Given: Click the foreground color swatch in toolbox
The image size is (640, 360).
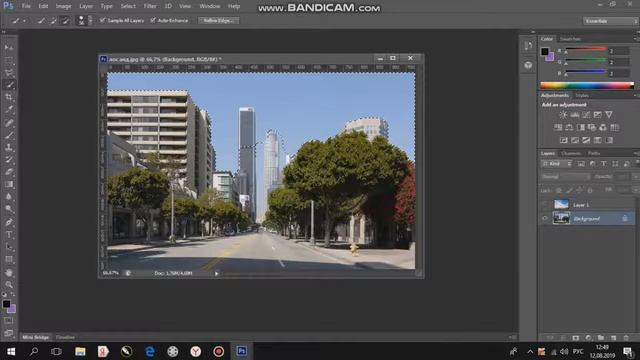Looking at the screenshot, I should click(6, 304).
